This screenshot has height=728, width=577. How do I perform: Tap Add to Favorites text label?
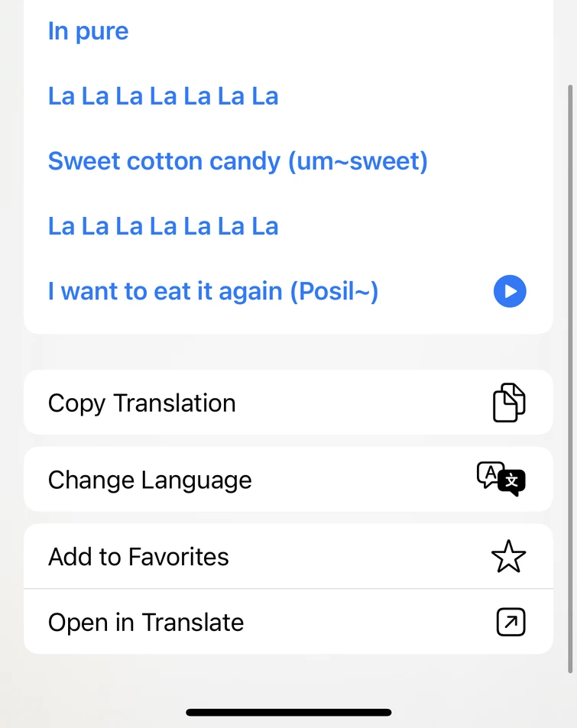(x=138, y=556)
